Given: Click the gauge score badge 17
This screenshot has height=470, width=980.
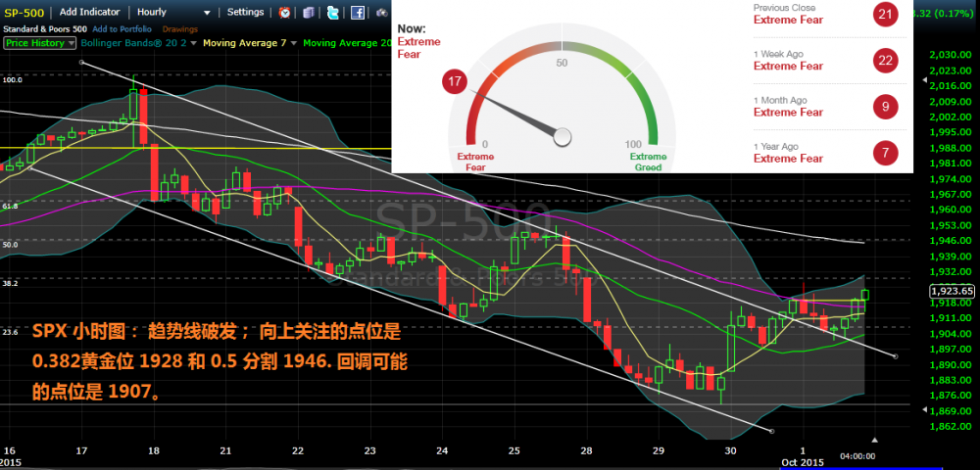Looking at the screenshot, I should tap(455, 82).
